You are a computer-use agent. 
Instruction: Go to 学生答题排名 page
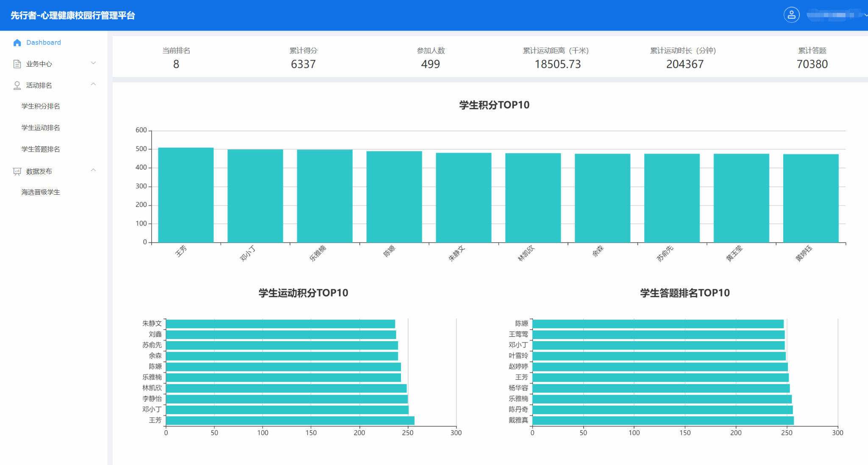[x=41, y=149]
